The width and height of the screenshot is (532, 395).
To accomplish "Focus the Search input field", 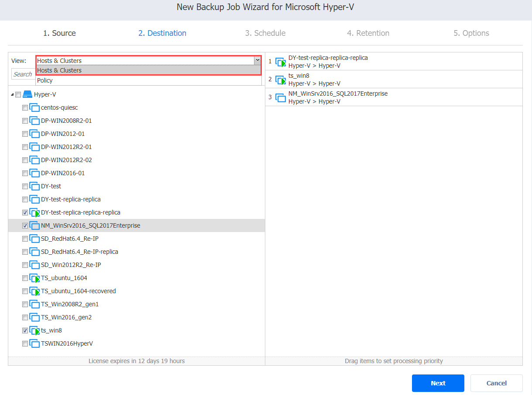I will [x=23, y=74].
